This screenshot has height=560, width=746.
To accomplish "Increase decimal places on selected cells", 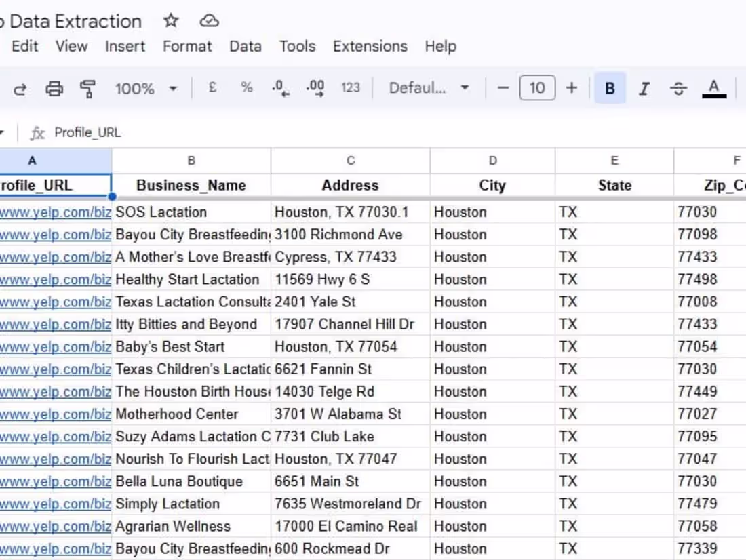I will pos(315,87).
